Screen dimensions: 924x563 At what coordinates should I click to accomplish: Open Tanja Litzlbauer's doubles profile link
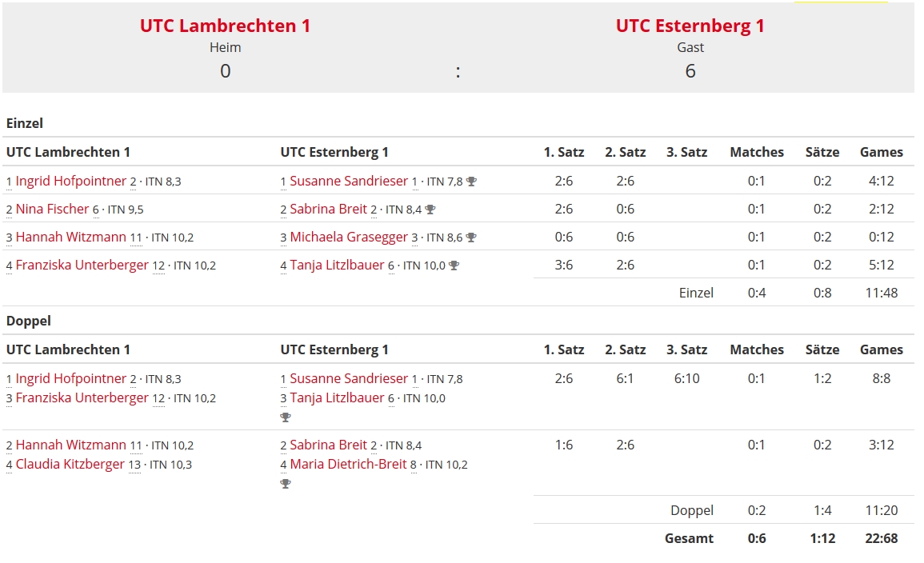click(x=337, y=397)
